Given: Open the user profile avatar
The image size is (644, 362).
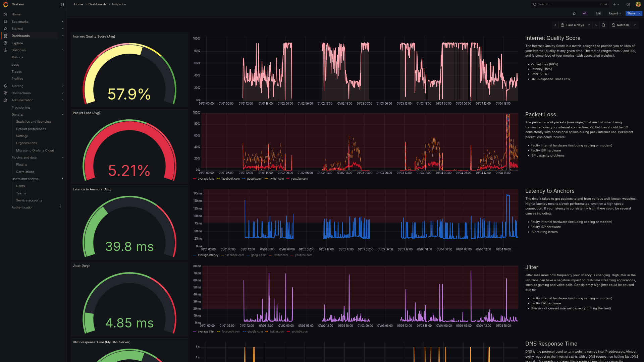Looking at the screenshot, I should coord(638,4).
